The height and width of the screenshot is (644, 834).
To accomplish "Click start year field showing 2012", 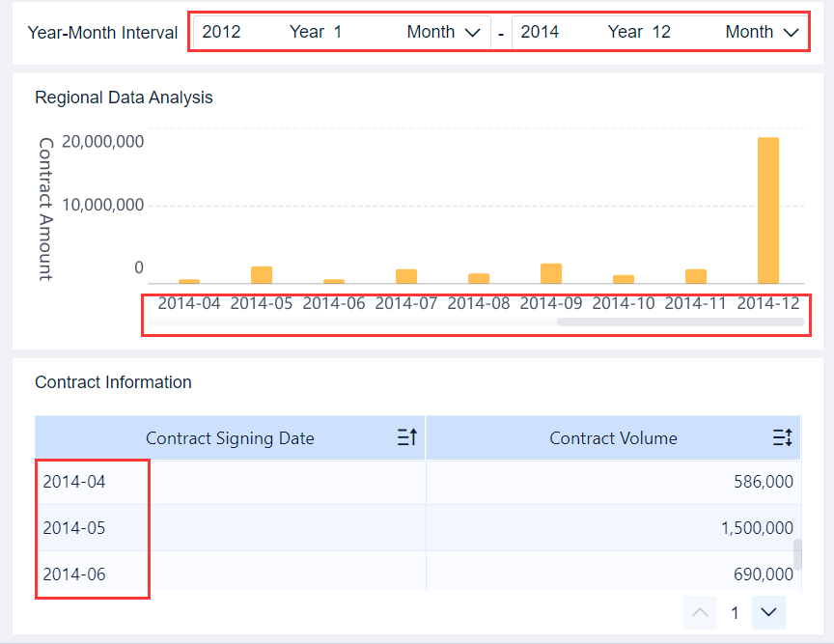I will click(x=222, y=32).
